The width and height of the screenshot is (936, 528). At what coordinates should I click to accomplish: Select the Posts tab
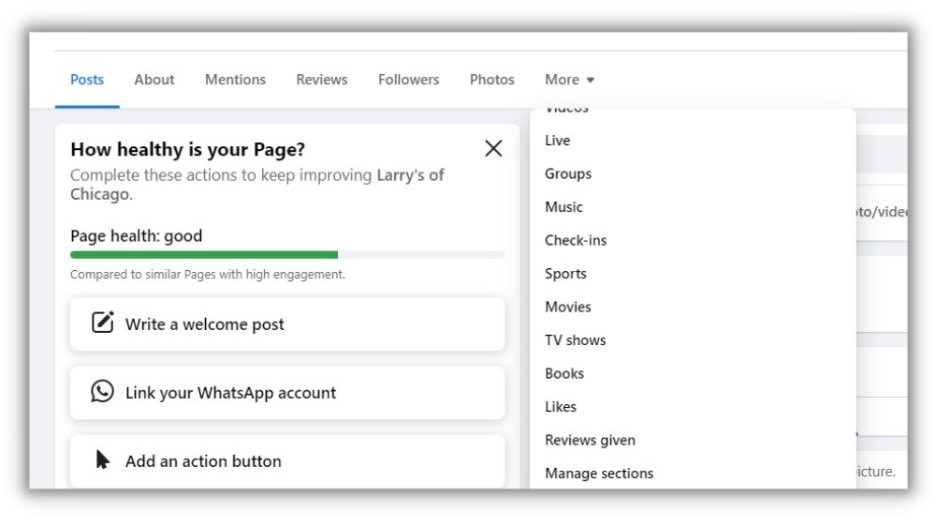(87, 80)
